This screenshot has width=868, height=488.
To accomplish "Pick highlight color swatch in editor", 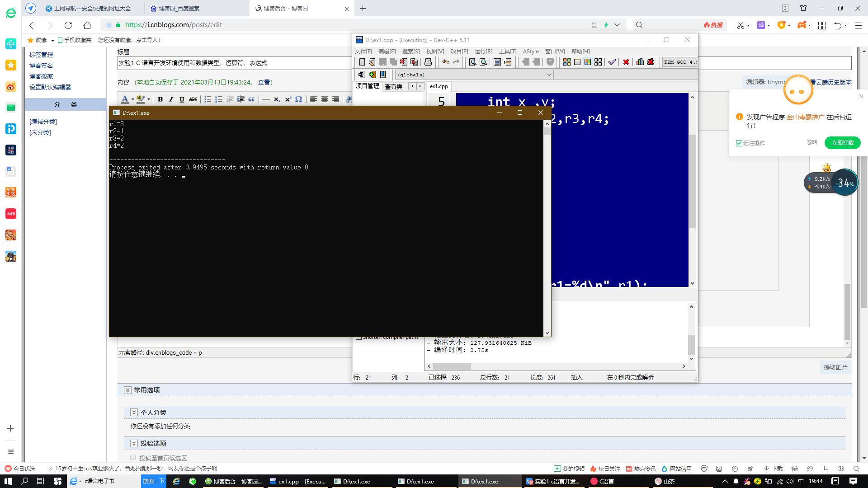I will [141, 99].
